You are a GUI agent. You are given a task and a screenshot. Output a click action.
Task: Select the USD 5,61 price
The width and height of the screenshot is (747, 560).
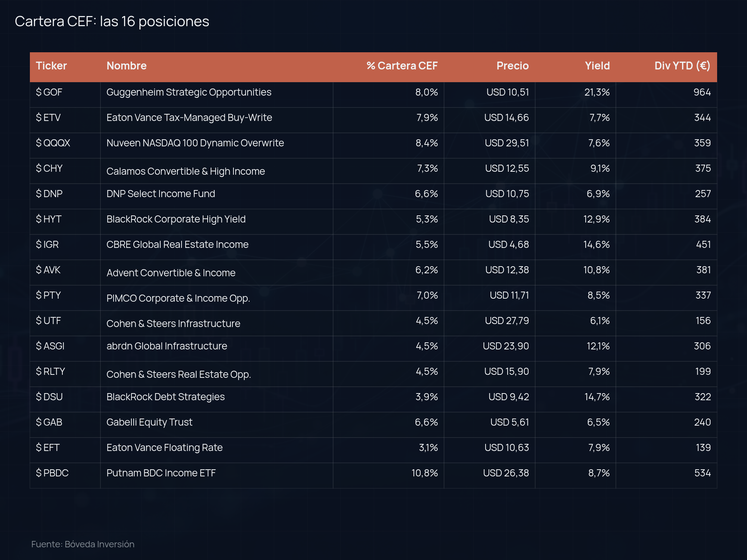[x=509, y=422]
